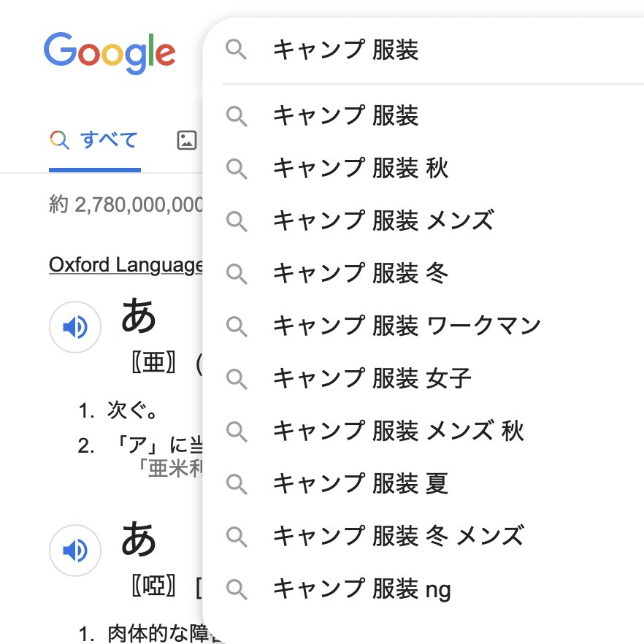This screenshot has height=644, width=644.
Task: Select suggestion キャンプ 服装 冬 メンズ
Action: pyautogui.click(x=399, y=536)
